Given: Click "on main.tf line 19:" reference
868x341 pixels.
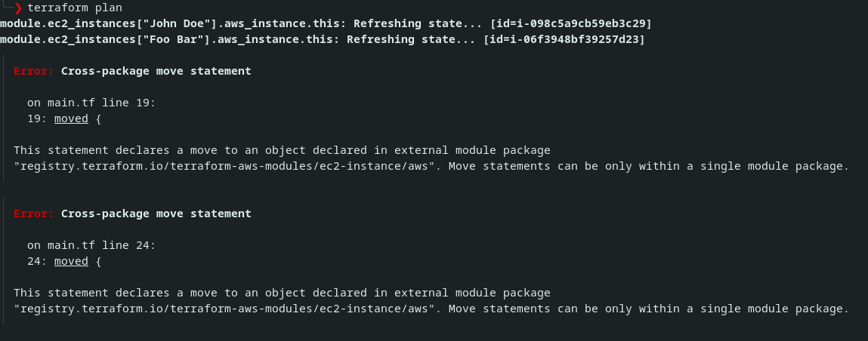Looking at the screenshot, I should [x=91, y=103].
